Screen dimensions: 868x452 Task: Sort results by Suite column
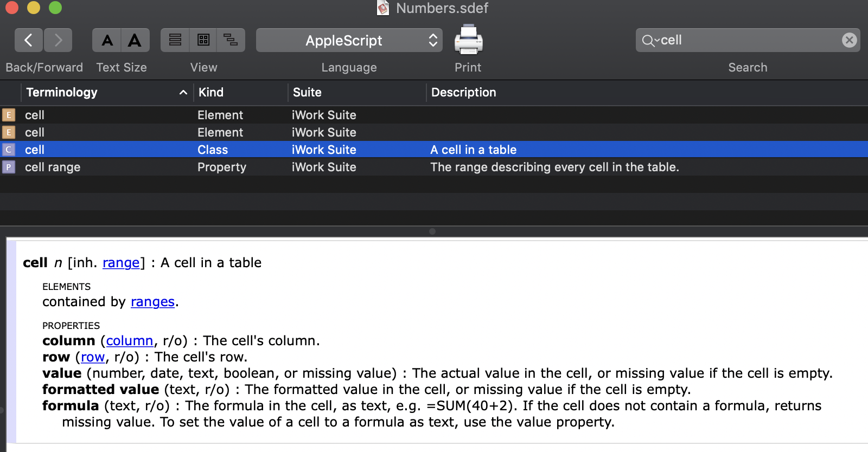tap(355, 93)
